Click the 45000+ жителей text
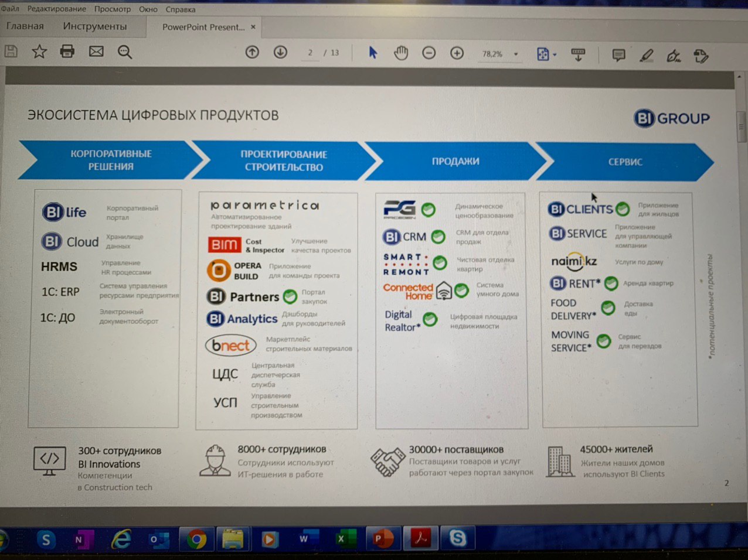The height and width of the screenshot is (560, 748). 616,449
